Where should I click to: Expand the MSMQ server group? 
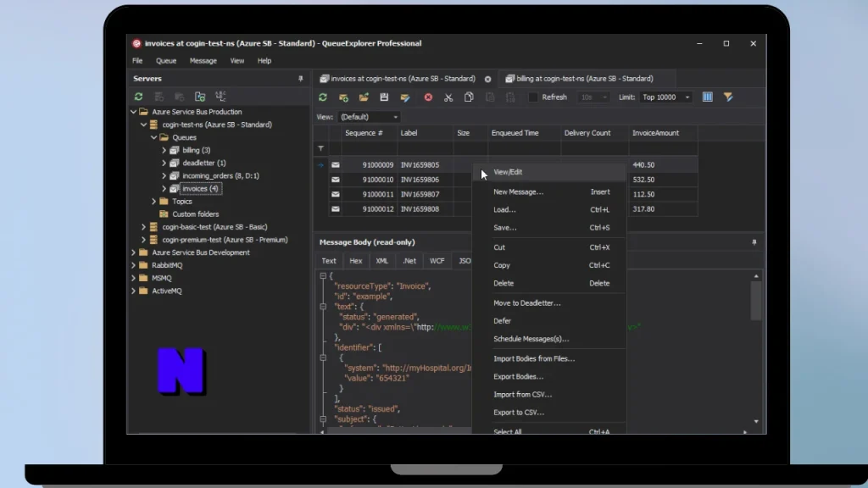pos(133,278)
